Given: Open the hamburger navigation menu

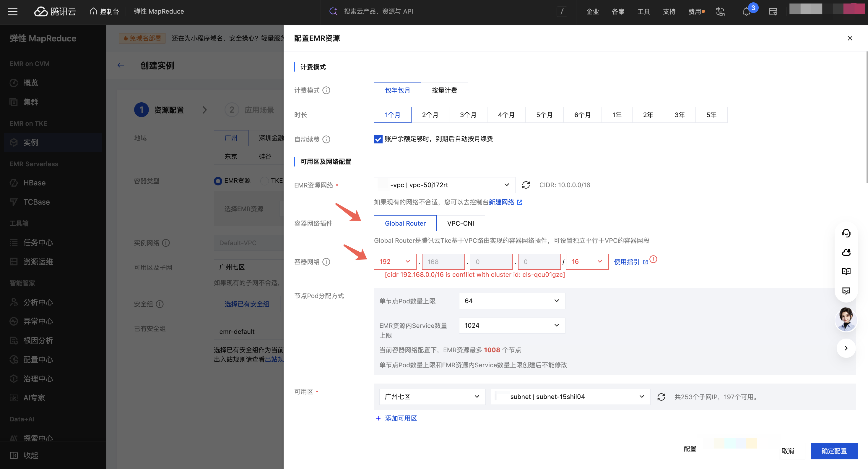Looking at the screenshot, I should (13, 12).
